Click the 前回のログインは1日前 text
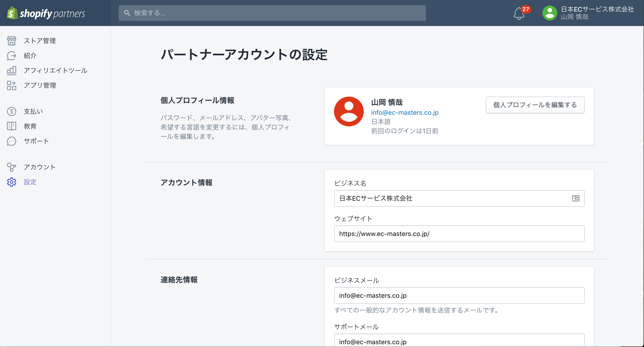Viewport: 644px width, 347px height. tap(405, 131)
